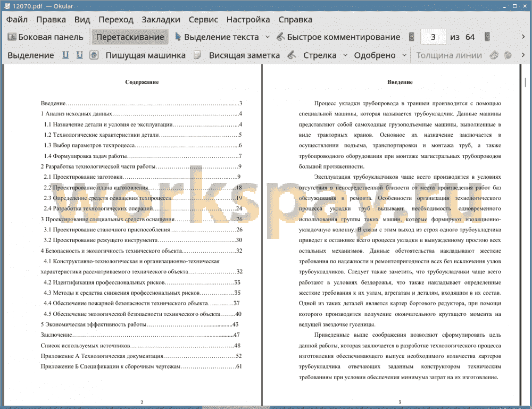Expand main toolbar overflow chevron
The image size is (532, 409).
pyautogui.click(x=523, y=37)
